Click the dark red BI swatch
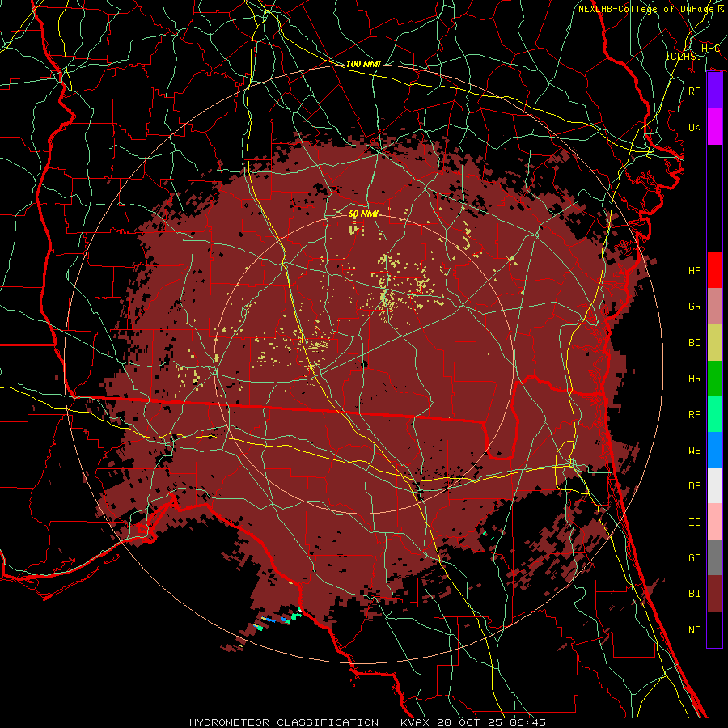Viewport: 728px width, 728px height. click(714, 594)
